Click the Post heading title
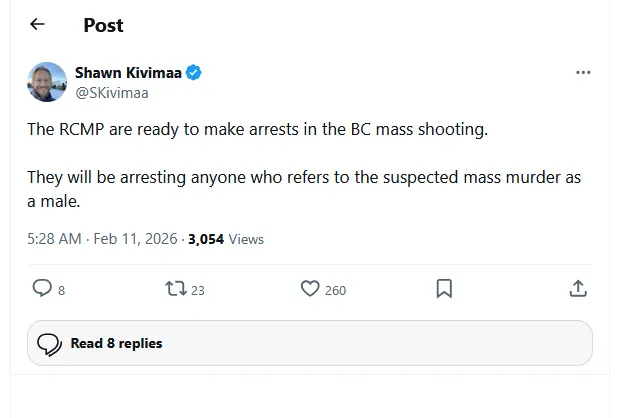 [x=103, y=24]
